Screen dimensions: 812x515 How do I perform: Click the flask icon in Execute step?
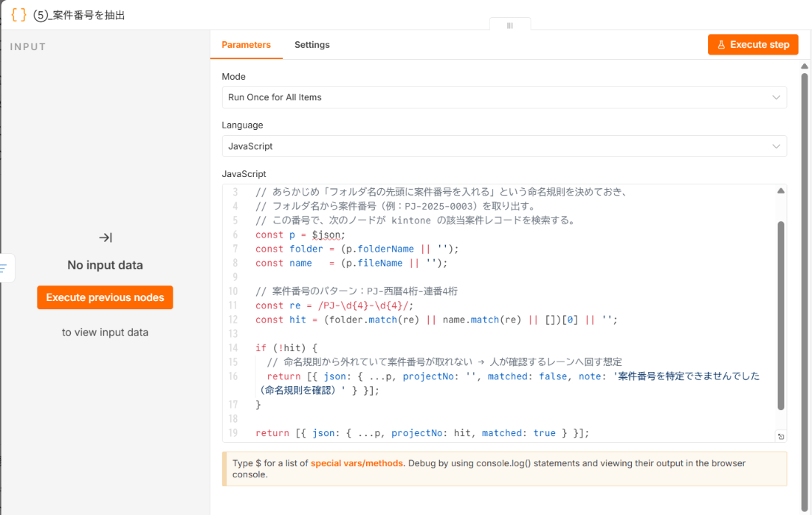721,45
